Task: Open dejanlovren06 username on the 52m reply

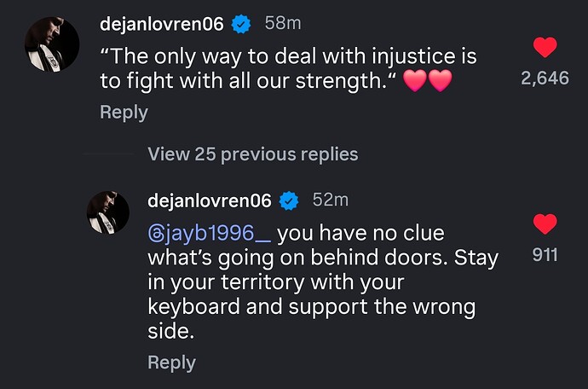Action: tap(210, 201)
